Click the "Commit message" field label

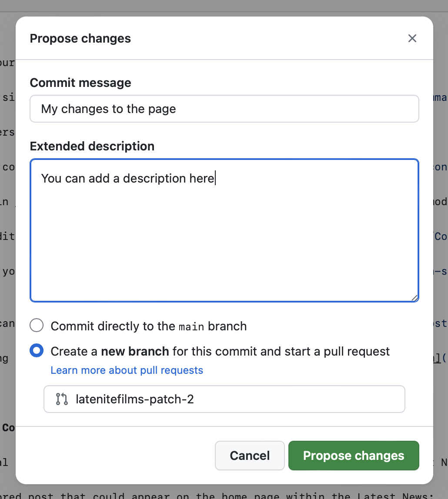coord(80,83)
